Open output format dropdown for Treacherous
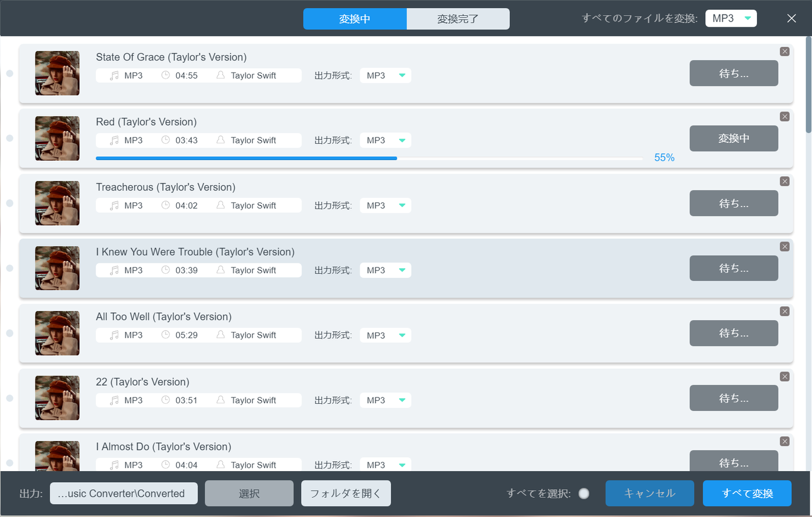This screenshot has width=812, height=517. point(386,205)
